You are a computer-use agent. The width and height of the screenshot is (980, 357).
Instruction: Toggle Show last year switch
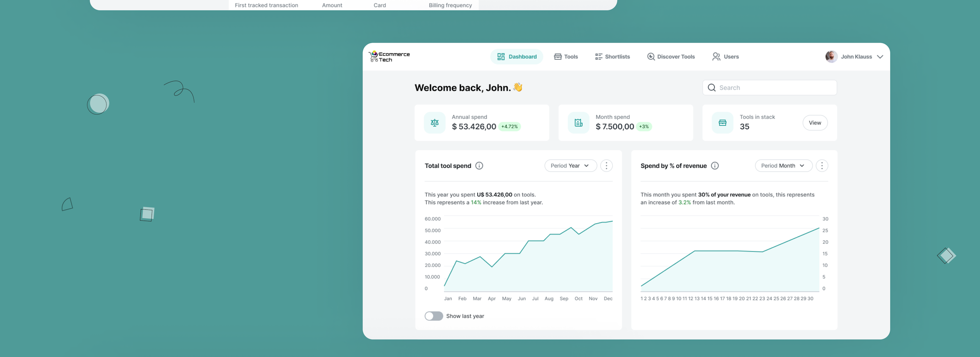pyautogui.click(x=434, y=316)
